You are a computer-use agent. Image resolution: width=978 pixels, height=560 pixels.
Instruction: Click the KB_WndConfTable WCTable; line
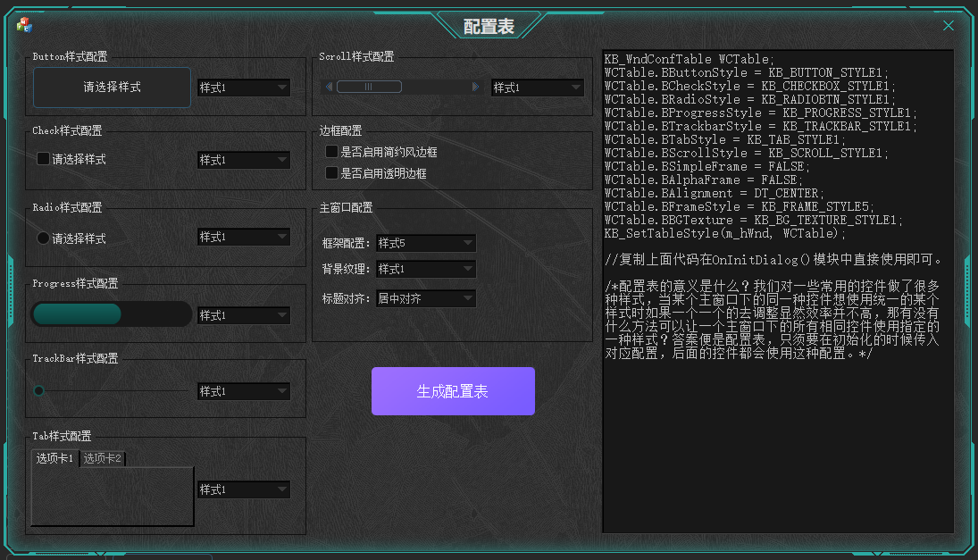click(x=690, y=59)
